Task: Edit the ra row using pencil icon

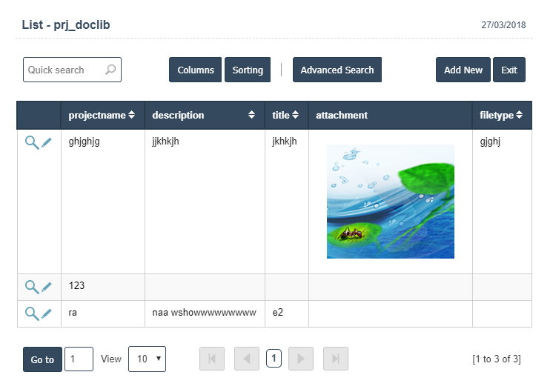Action: 47,313
